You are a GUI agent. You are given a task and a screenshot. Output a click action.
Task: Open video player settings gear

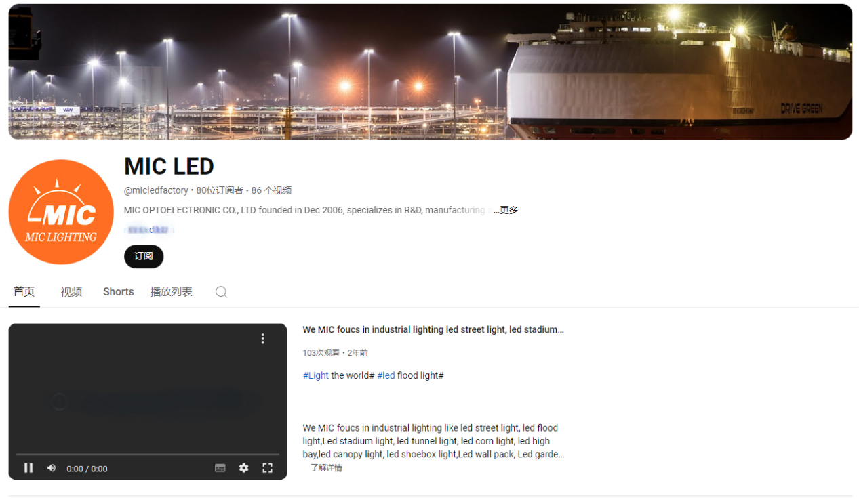pos(244,468)
